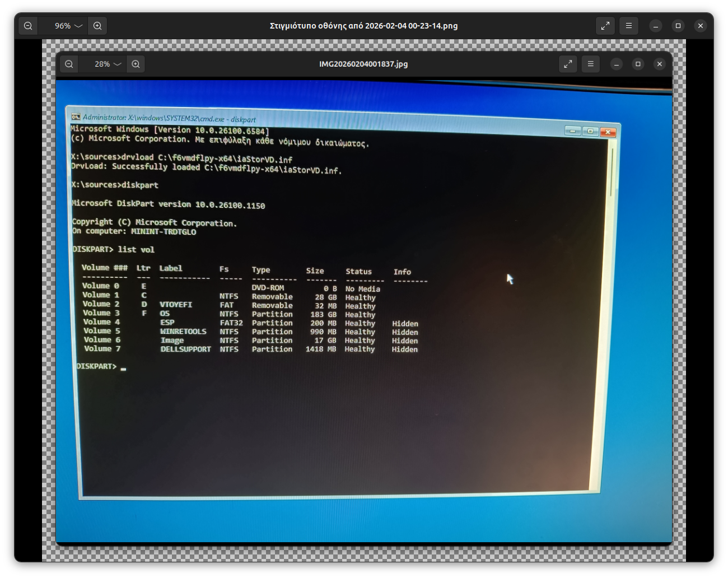Click the cmd.exe window maximize button
The height and width of the screenshot is (578, 728).
click(x=590, y=131)
